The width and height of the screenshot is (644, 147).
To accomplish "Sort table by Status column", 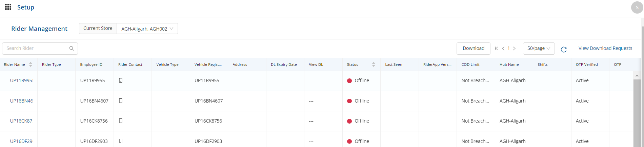I will tap(374, 65).
